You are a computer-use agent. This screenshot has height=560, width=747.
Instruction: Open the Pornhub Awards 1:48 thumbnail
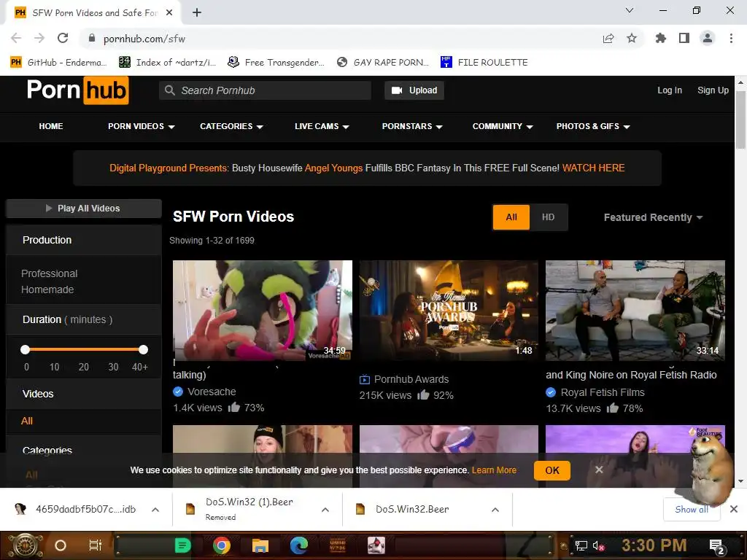(x=449, y=311)
